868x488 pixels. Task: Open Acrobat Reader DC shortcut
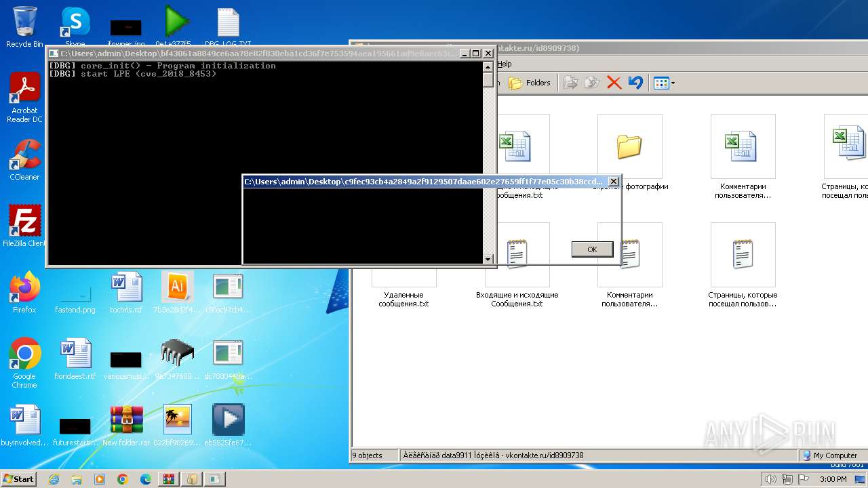pos(24,98)
